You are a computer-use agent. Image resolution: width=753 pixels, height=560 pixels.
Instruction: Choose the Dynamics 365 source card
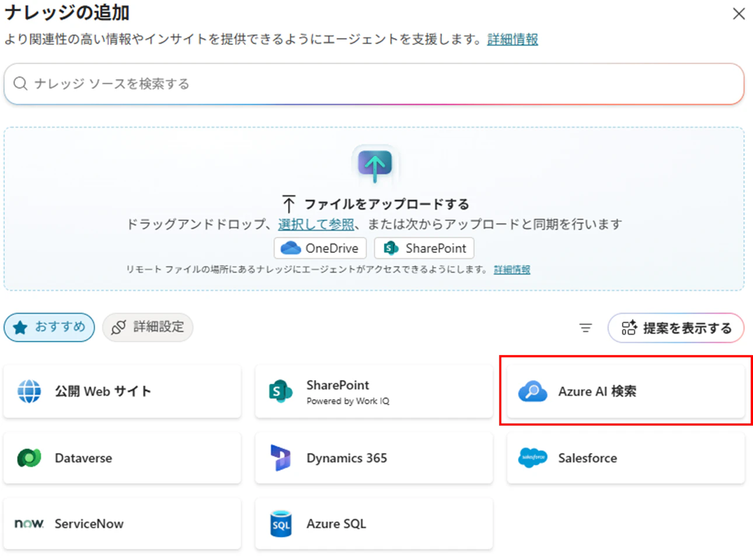[374, 458]
